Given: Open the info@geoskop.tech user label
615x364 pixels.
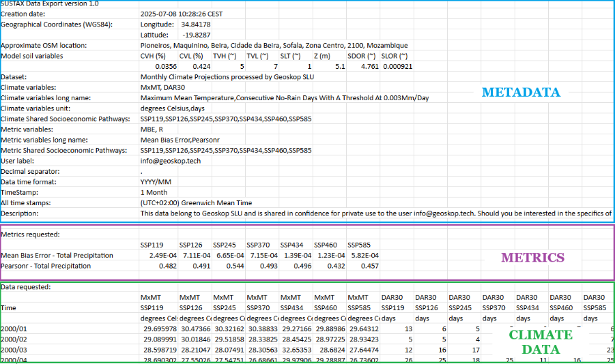Looking at the screenshot, I should (x=171, y=161).
